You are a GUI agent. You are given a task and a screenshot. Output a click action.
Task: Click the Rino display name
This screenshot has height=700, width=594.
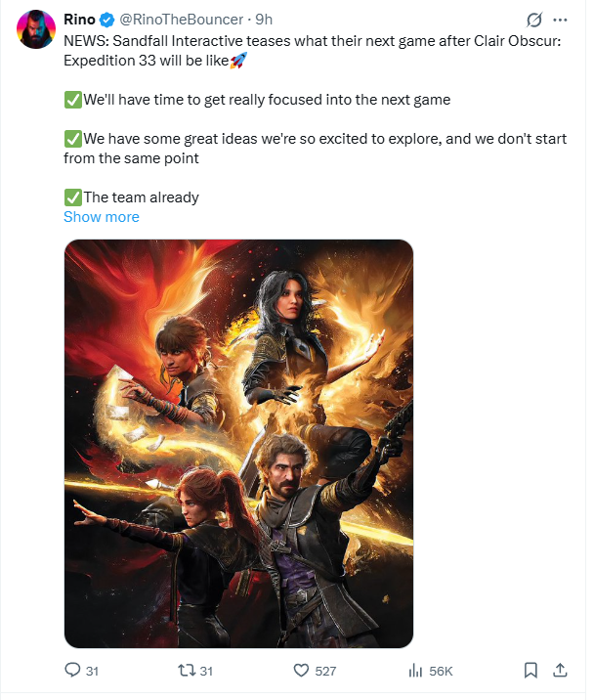[x=79, y=20]
